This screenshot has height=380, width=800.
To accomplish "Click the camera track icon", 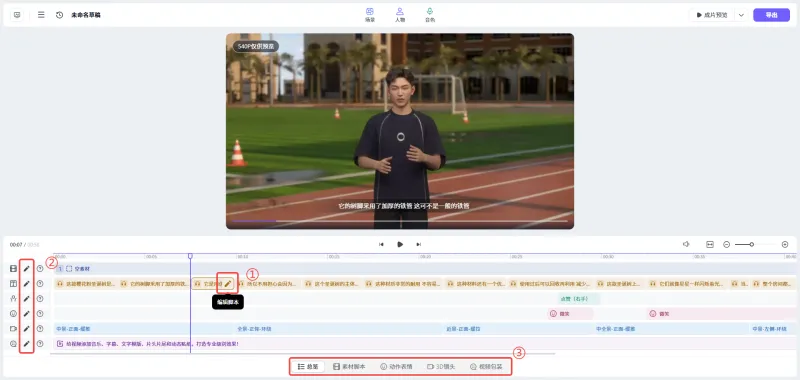I will [13, 328].
